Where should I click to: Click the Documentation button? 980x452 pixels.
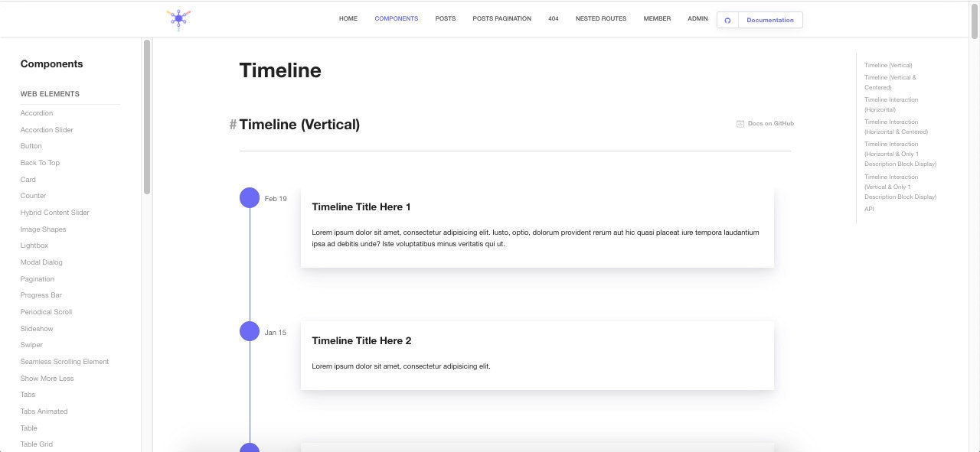[769, 20]
